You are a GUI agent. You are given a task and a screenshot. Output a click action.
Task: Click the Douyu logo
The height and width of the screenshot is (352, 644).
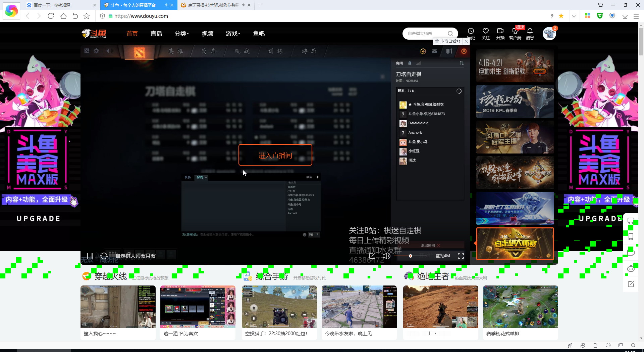94,34
